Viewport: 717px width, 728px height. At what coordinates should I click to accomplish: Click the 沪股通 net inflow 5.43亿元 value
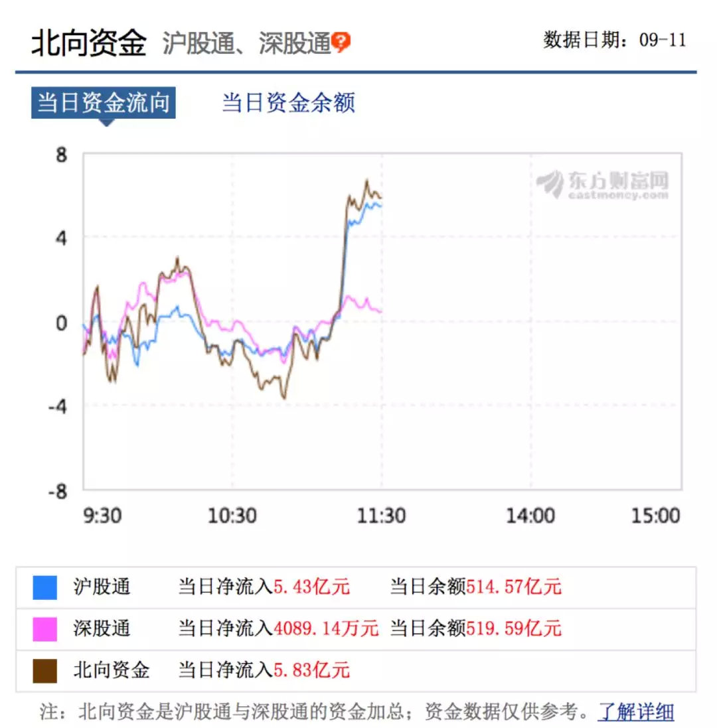(x=311, y=587)
